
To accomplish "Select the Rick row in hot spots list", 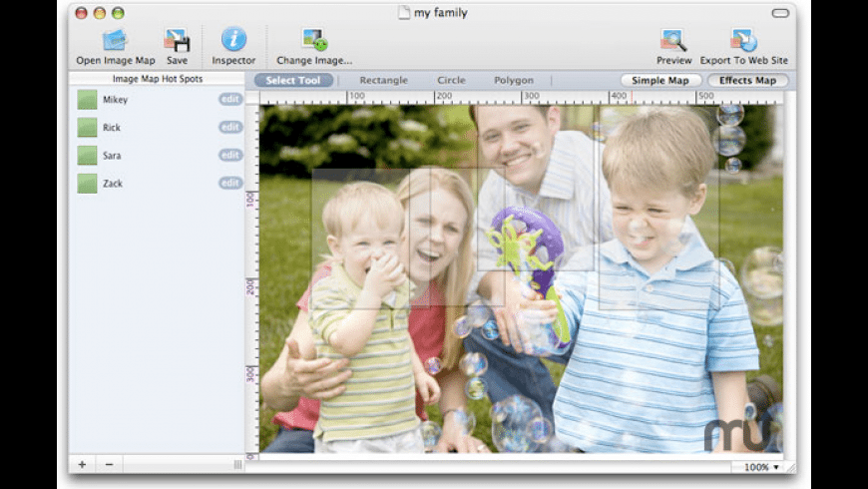I will tap(158, 128).
